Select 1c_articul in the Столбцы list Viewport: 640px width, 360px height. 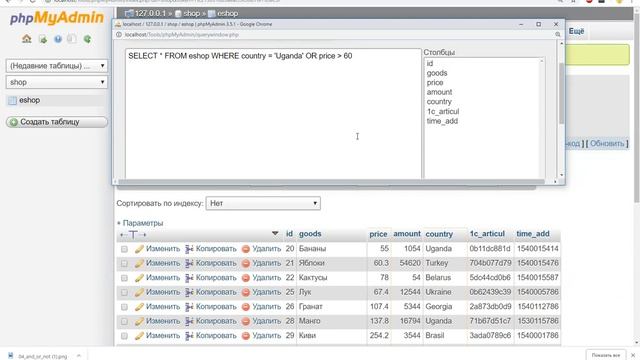[x=443, y=111]
